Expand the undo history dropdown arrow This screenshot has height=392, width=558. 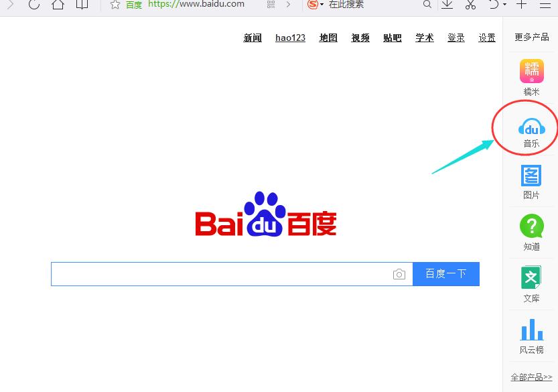[x=504, y=4]
